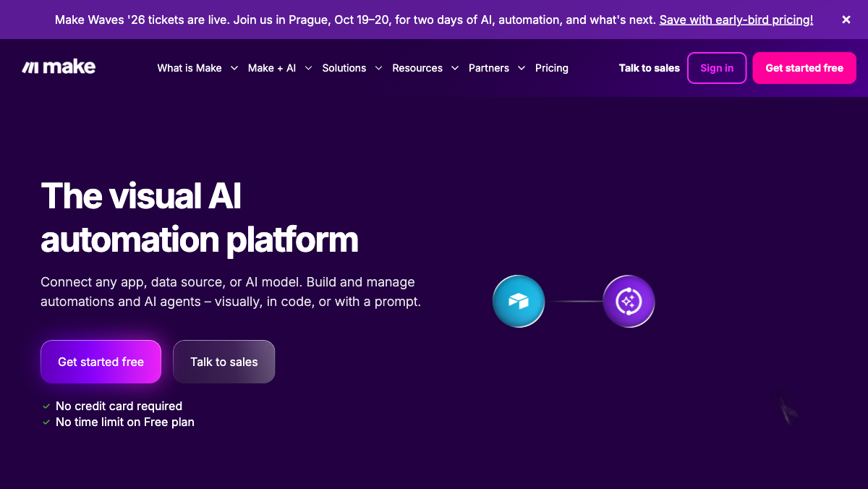Open the Partners nav item
Image resolution: width=868 pixels, height=489 pixels.
pos(489,68)
